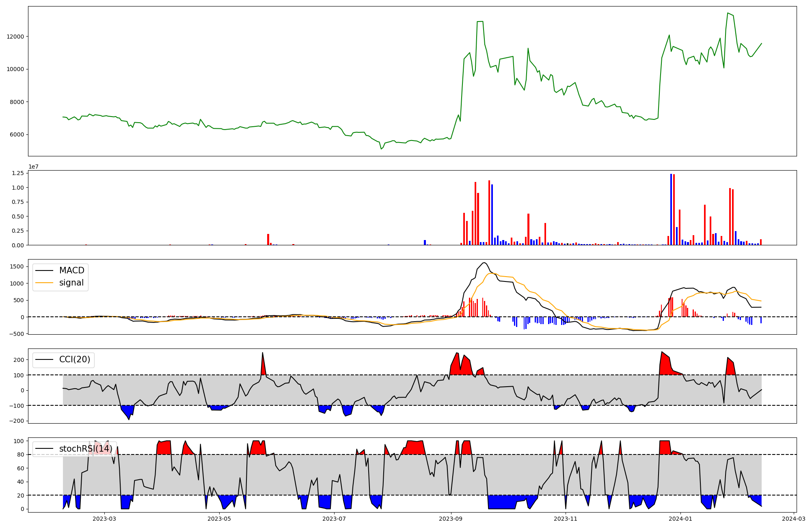Click the 12000 price axis tick label
Viewport: 812px width, 528px height.
coord(15,37)
